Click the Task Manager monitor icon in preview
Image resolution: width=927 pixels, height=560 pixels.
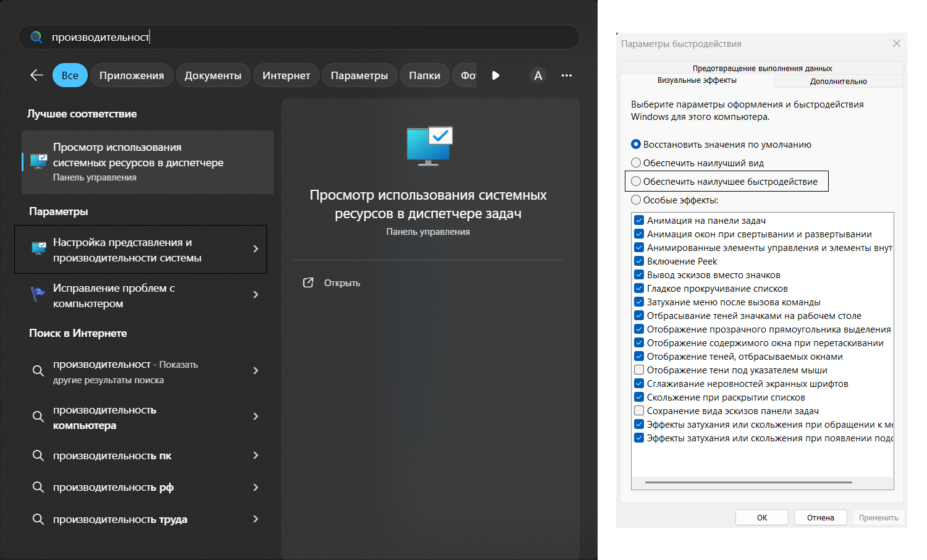pyautogui.click(x=428, y=145)
